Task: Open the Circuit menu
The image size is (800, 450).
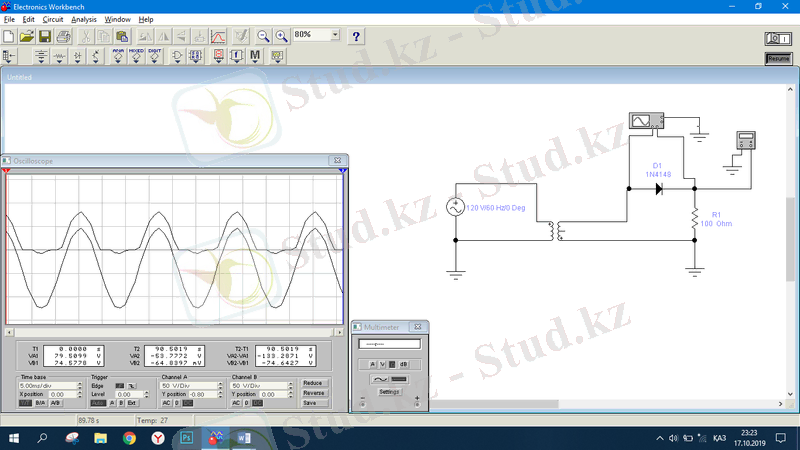Action: tap(53, 19)
